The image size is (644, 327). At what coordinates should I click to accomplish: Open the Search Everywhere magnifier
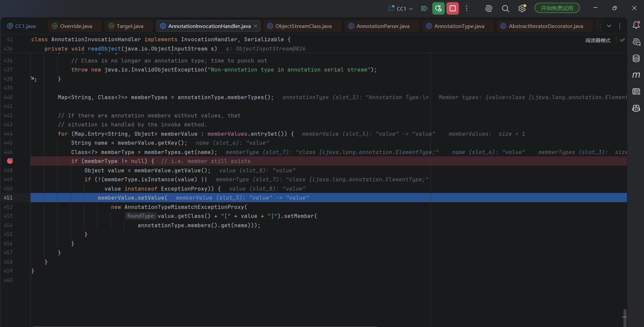point(505,9)
